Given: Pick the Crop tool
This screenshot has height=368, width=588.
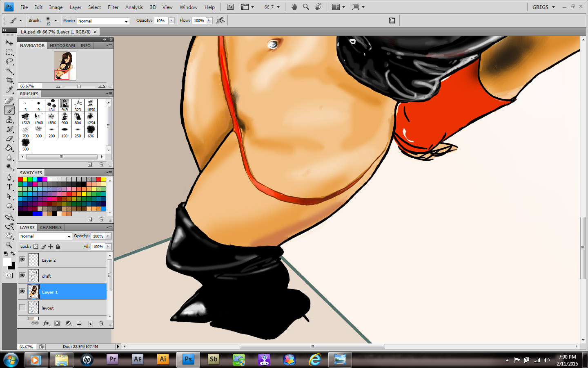Looking at the screenshot, I should (9, 80).
